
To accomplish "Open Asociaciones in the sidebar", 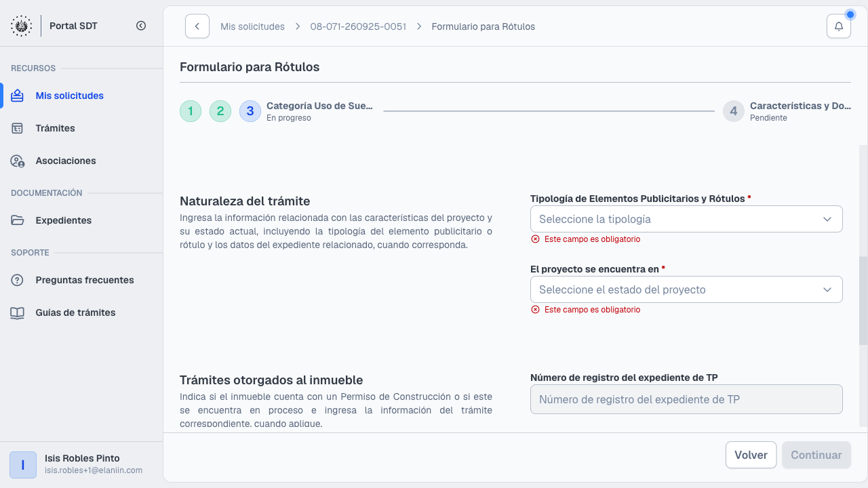I will point(81,161).
